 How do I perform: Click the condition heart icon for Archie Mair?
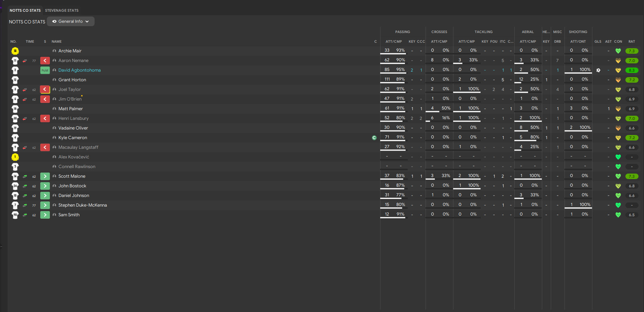(618, 51)
